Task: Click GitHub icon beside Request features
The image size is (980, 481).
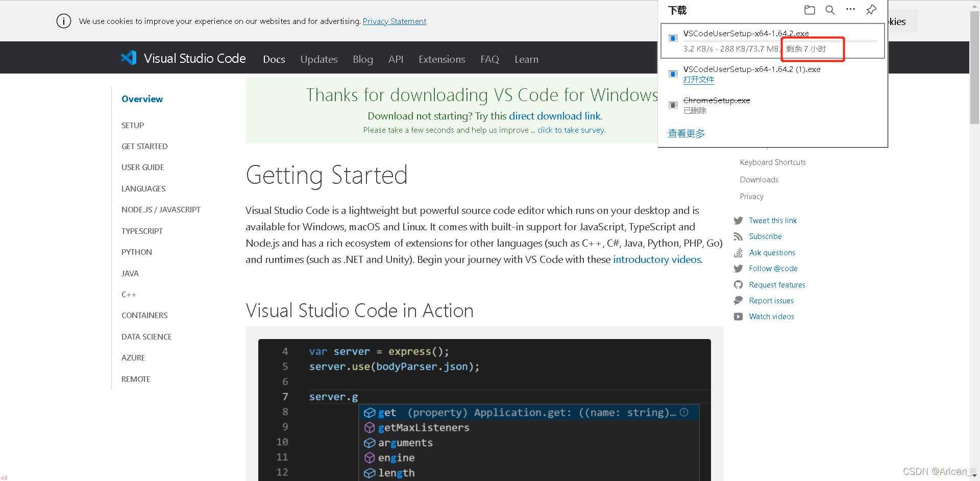Action: coord(738,285)
